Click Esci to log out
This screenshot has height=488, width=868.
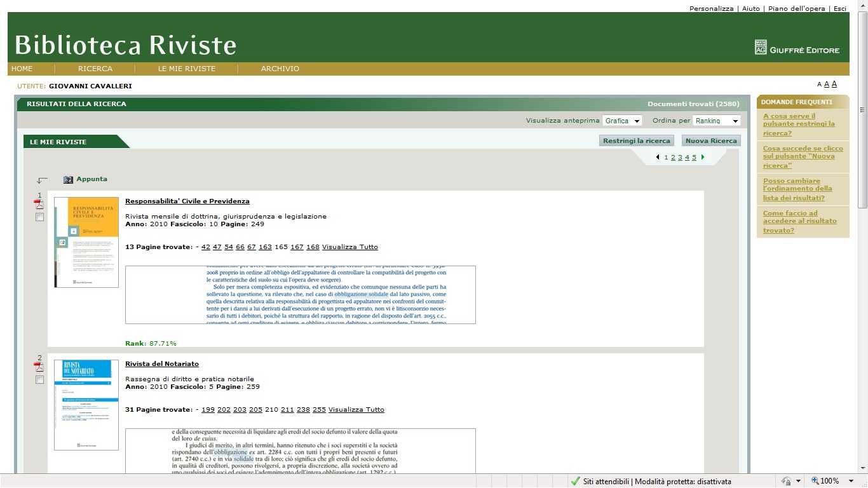(x=840, y=8)
